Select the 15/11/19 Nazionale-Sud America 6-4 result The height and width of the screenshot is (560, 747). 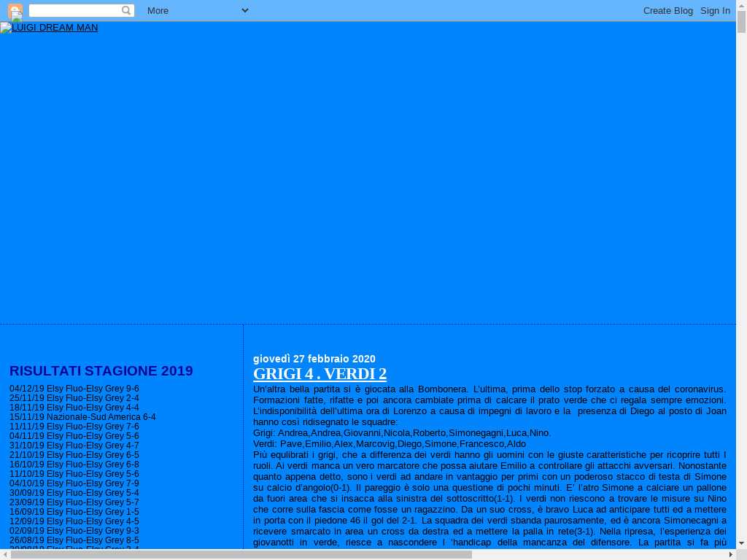coord(82,417)
